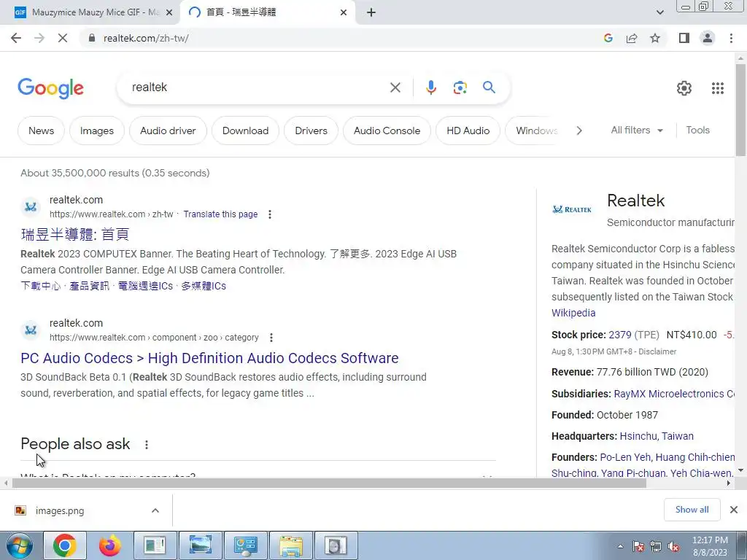Open the 瑞昱半導體: 首頁 result title

(x=75, y=234)
